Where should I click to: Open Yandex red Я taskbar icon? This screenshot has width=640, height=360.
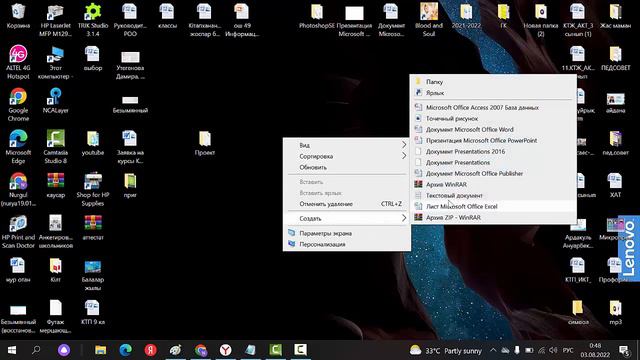(x=151, y=350)
